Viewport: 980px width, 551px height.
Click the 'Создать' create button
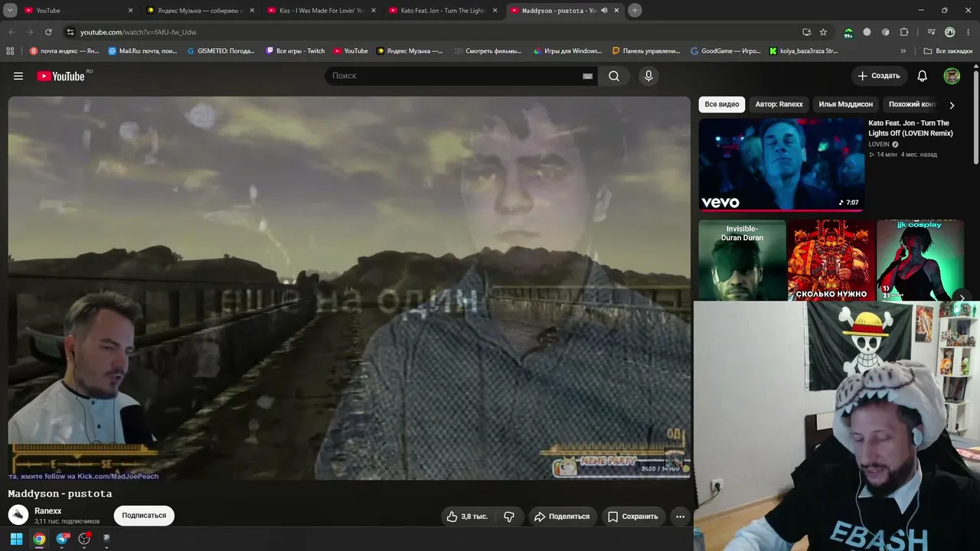click(x=879, y=76)
